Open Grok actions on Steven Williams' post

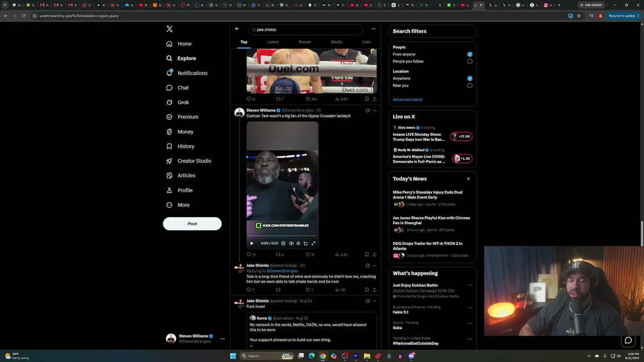[x=367, y=111]
